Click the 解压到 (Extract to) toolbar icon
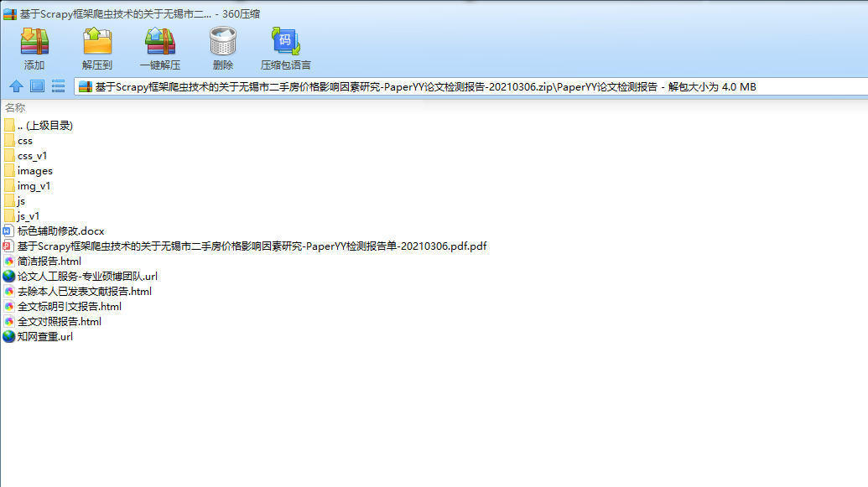 point(97,42)
